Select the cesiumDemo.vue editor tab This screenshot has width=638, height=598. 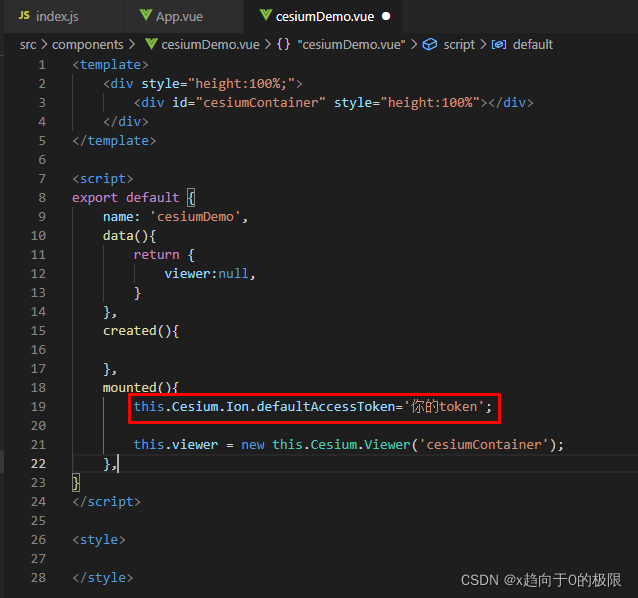pyautogui.click(x=323, y=16)
